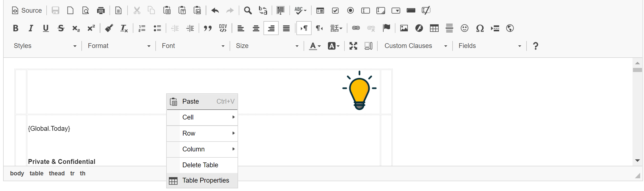Toggle underline formatting
The width and height of the screenshot is (644, 191).
point(46,28)
